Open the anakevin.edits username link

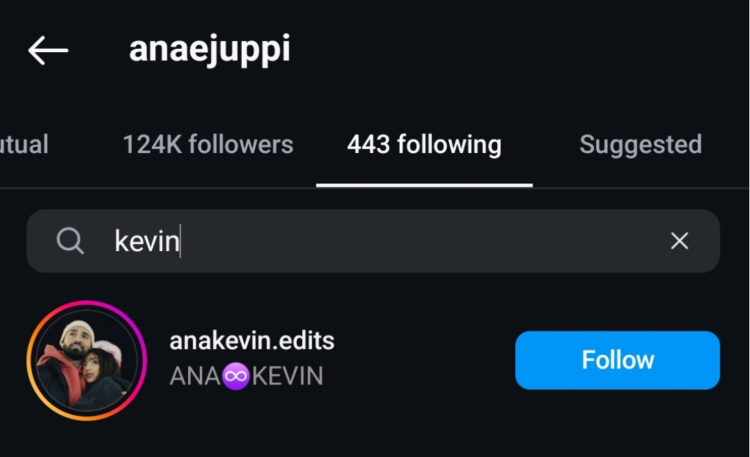(x=252, y=341)
